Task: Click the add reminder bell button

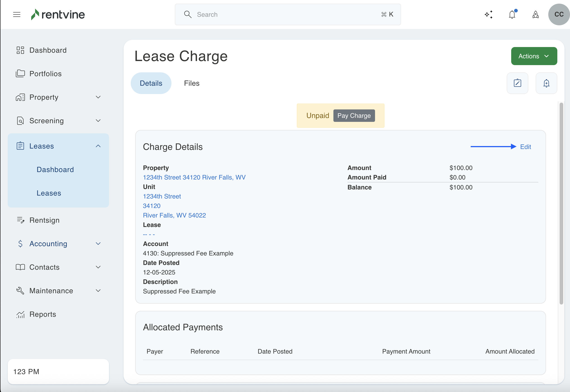Action: 546,83
